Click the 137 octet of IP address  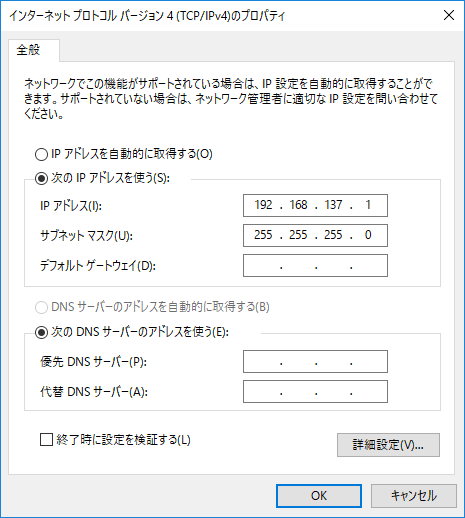point(333,205)
